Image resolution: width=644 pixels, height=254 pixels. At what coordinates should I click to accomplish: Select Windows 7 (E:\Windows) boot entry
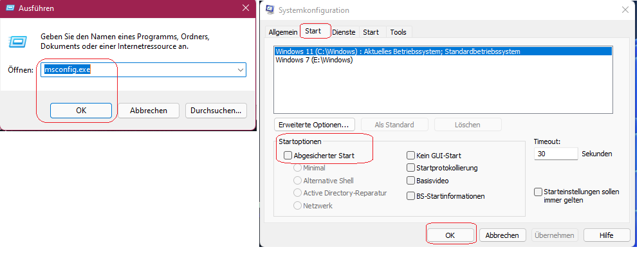pyautogui.click(x=314, y=60)
